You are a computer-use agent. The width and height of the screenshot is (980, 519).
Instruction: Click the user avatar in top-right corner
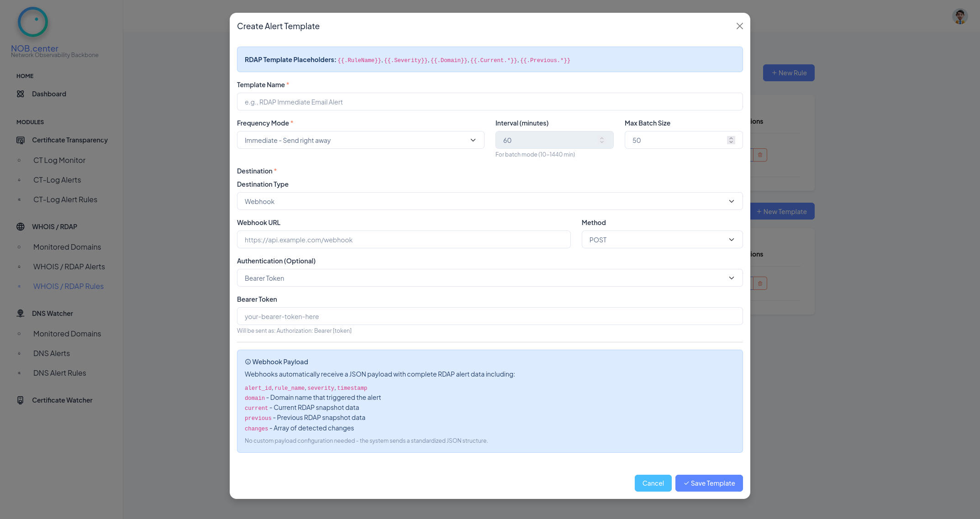click(959, 16)
